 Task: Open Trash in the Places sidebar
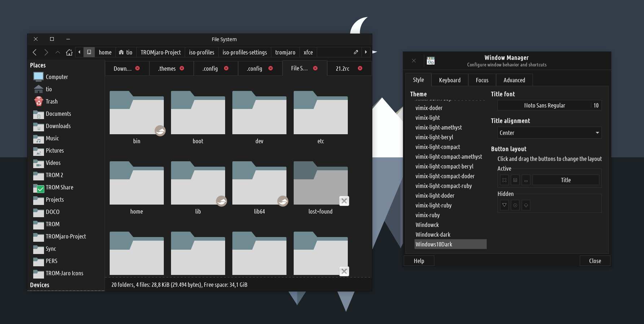pyautogui.click(x=52, y=101)
